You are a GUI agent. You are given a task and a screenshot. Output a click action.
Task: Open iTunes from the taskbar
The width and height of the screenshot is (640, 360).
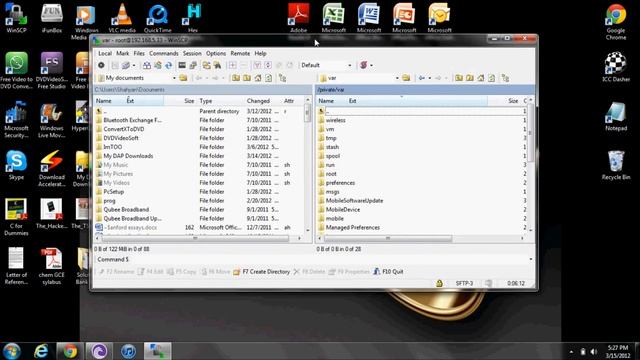[128, 351]
